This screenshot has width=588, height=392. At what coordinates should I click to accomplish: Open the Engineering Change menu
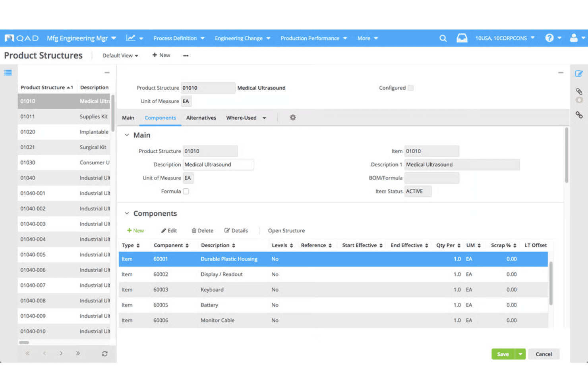pos(242,38)
